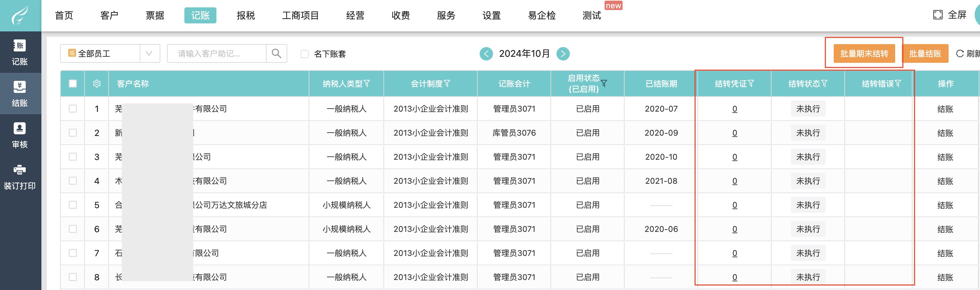
Task: Click the search magnifier icon
Action: point(277,54)
